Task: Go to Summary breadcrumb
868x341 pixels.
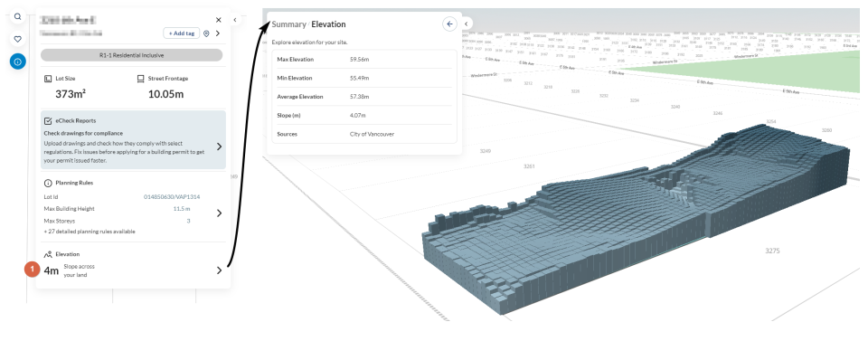Action: click(288, 24)
